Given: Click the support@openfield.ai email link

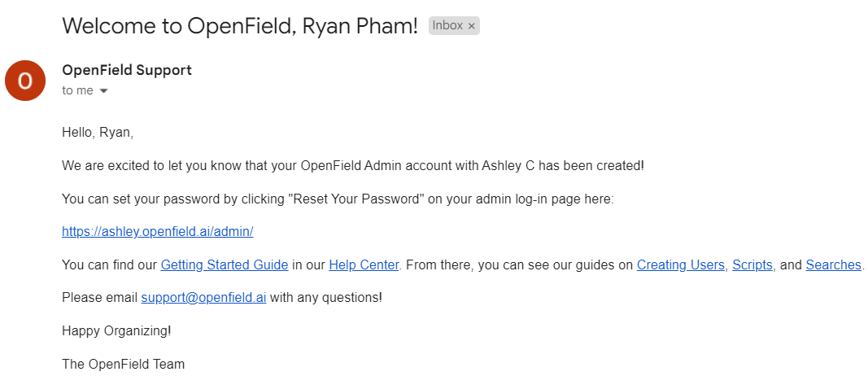Looking at the screenshot, I should pyautogui.click(x=203, y=298).
